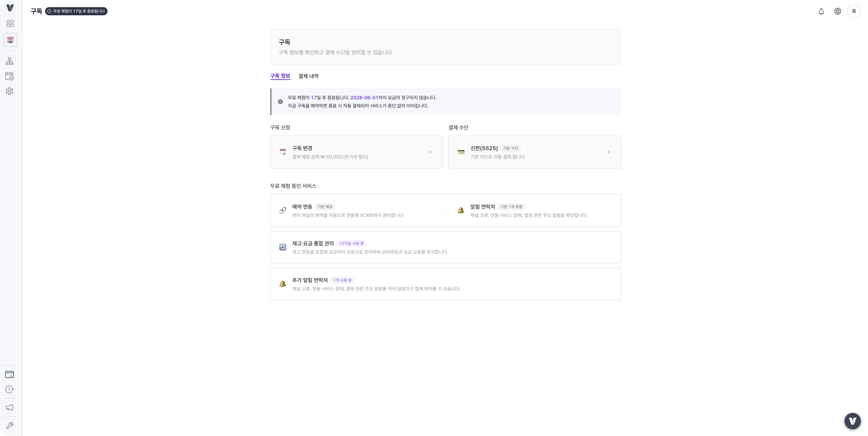Open the R user profile avatar
Screen dimensions: 868x436
click(x=854, y=11)
